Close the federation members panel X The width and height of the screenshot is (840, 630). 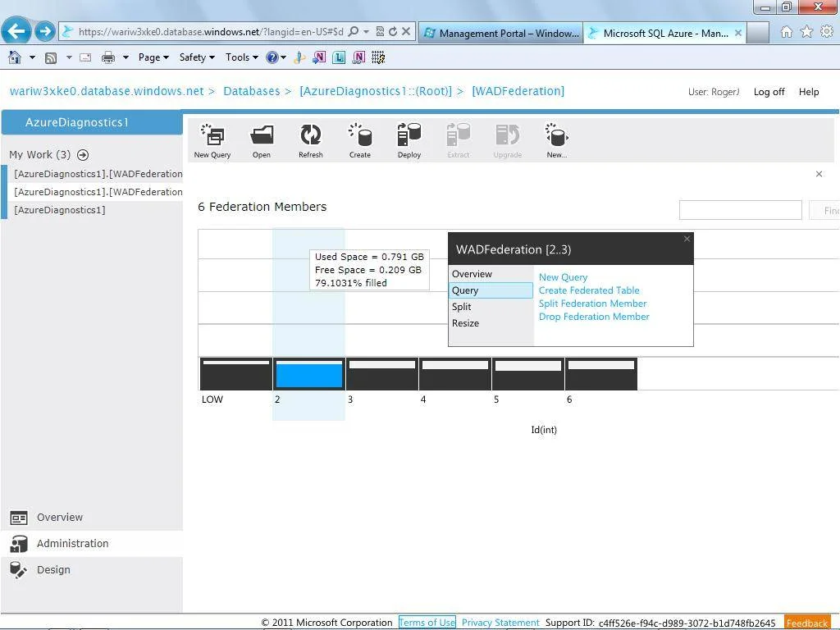(819, 174)
